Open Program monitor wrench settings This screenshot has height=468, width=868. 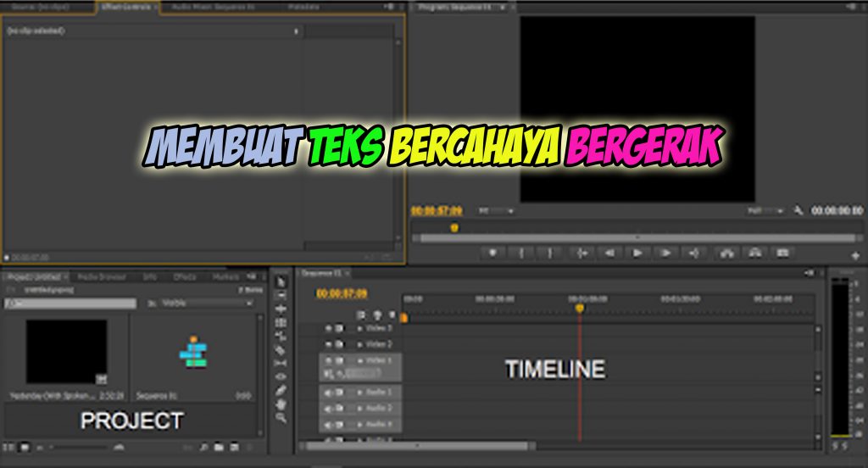(x=798, y=210)
